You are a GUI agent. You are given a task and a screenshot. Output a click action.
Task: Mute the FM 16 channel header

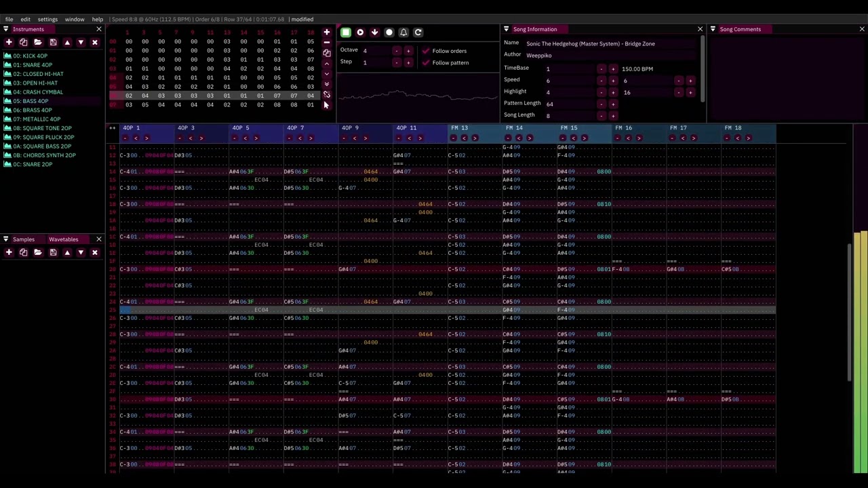point(624,127)
